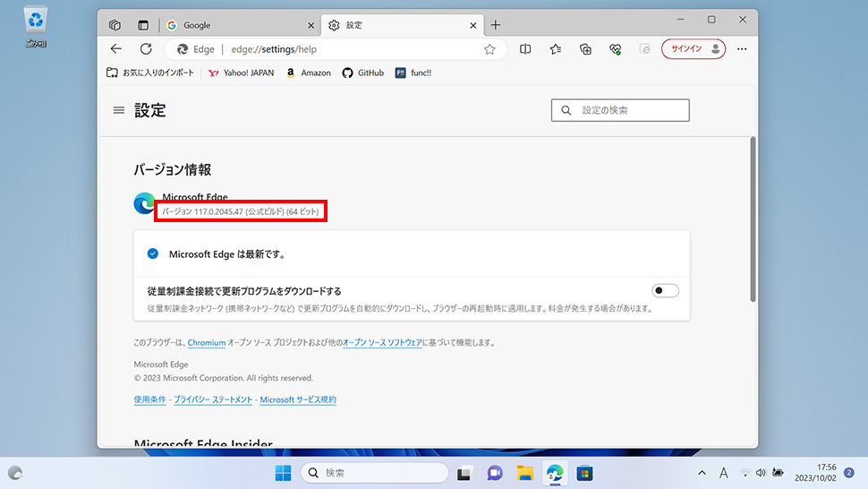Open the Wi-Fi network tray icon
Screen dimensions: 868x489
[745, 473]
